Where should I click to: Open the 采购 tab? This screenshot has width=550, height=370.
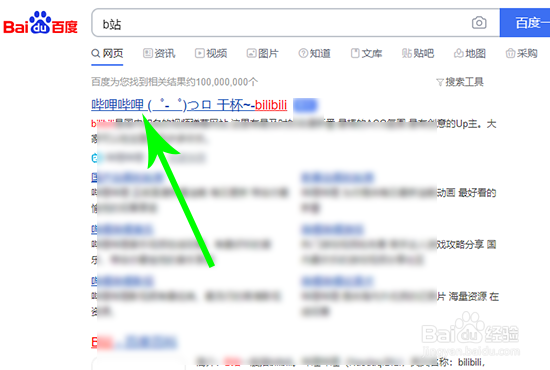(522, 54)
